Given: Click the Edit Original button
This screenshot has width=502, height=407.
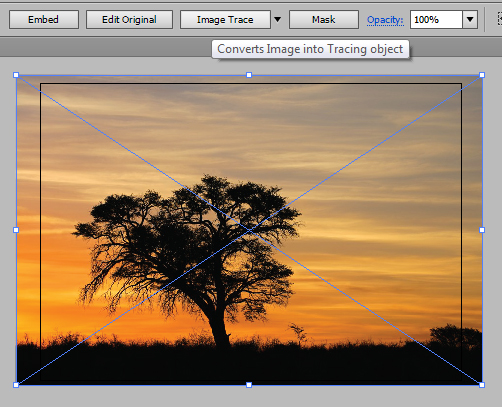Looking at the screenshot, I should click(129, 20).
